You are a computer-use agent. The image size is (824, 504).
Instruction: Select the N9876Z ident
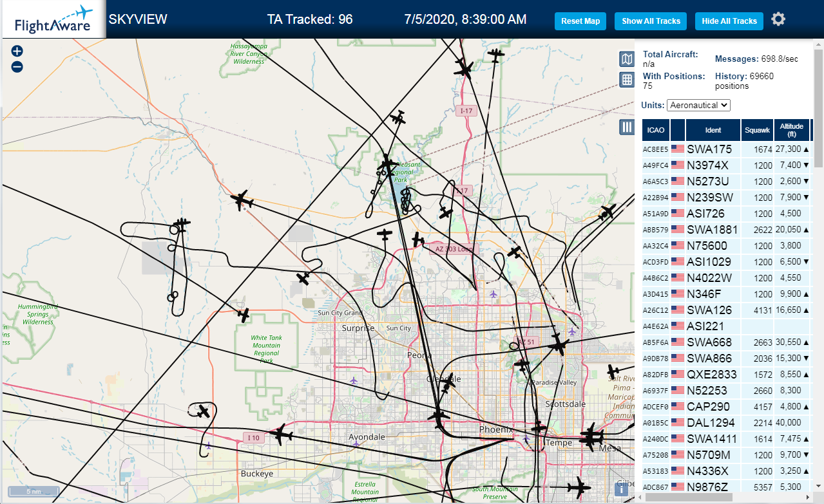point(707,487)
